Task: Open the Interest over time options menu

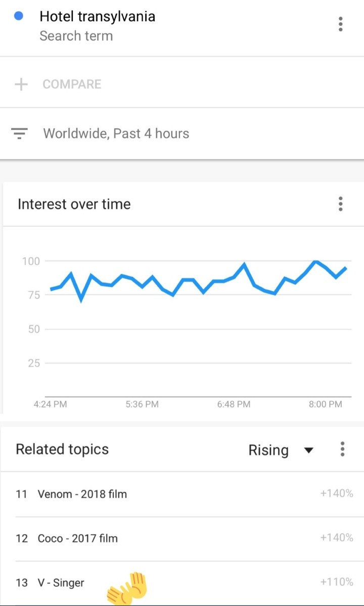Action: point(340,204)
